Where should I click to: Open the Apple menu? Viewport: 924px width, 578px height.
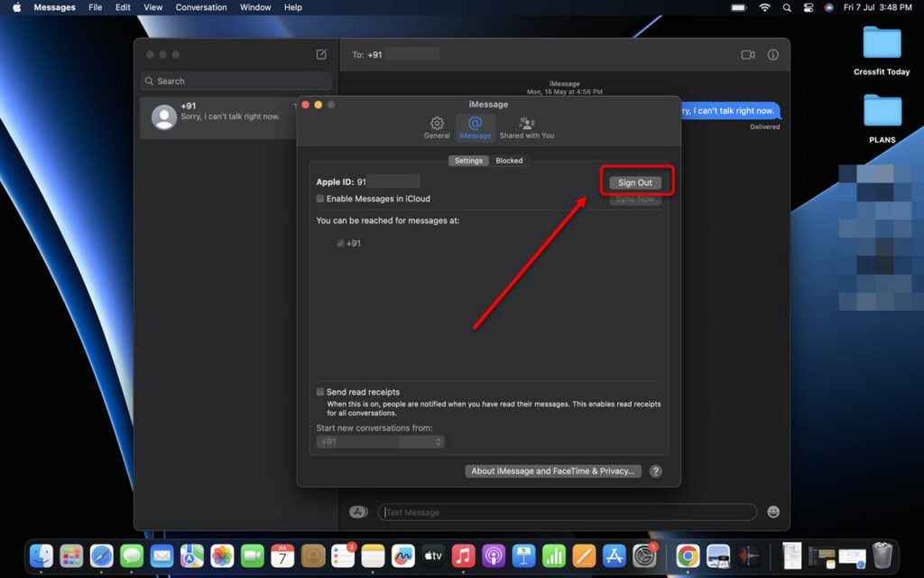(16, 7)
